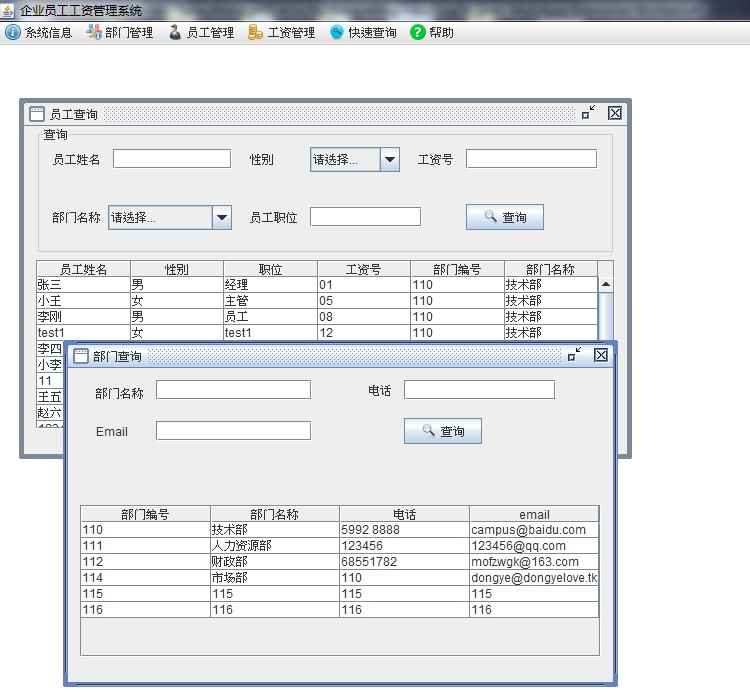The width and height of the screenshot is (750, 694).
Task: Open the 部门管理 menu
Action: pyautogui.click(x=120, y=33)
